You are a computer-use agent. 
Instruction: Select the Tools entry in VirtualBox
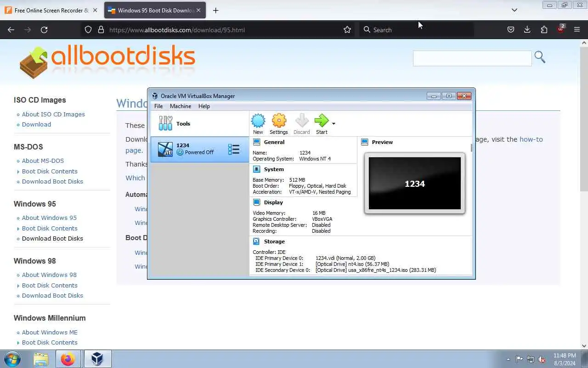point(200,123)
